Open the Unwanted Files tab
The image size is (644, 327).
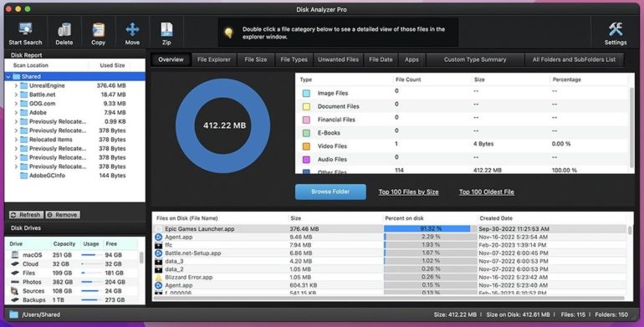(x=339, y=59)
